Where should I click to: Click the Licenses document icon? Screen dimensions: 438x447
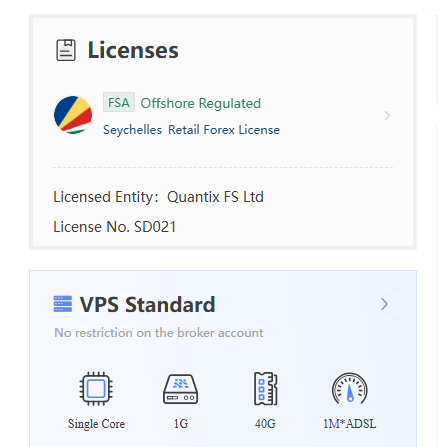[x=66, y=50]
